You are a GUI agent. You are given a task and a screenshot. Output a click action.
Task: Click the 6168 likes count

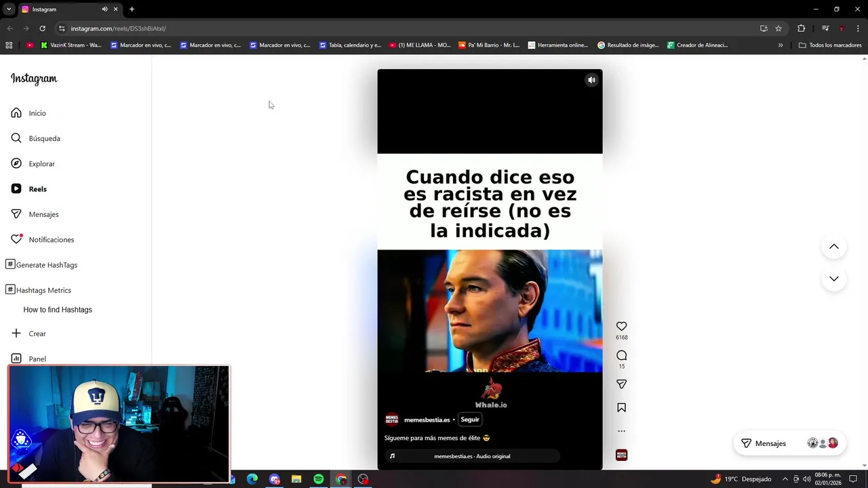[x=621, y=338]
